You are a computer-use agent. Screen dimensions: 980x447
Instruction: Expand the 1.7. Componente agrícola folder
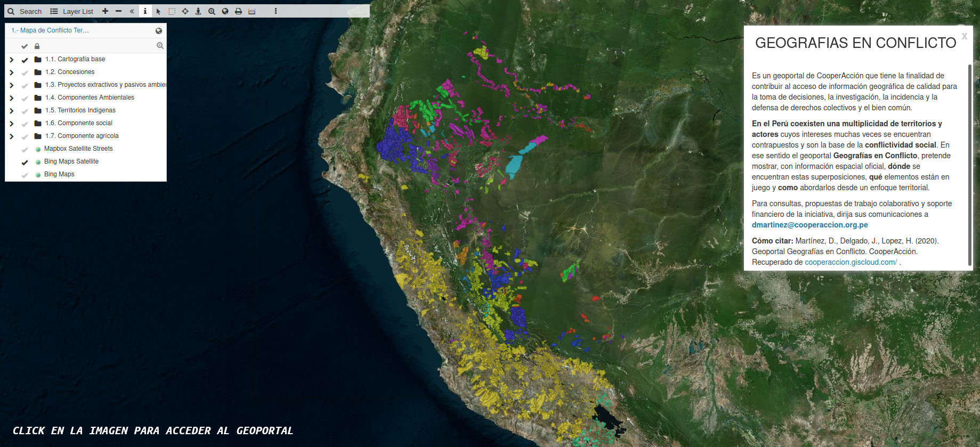(x=12, y=136)
